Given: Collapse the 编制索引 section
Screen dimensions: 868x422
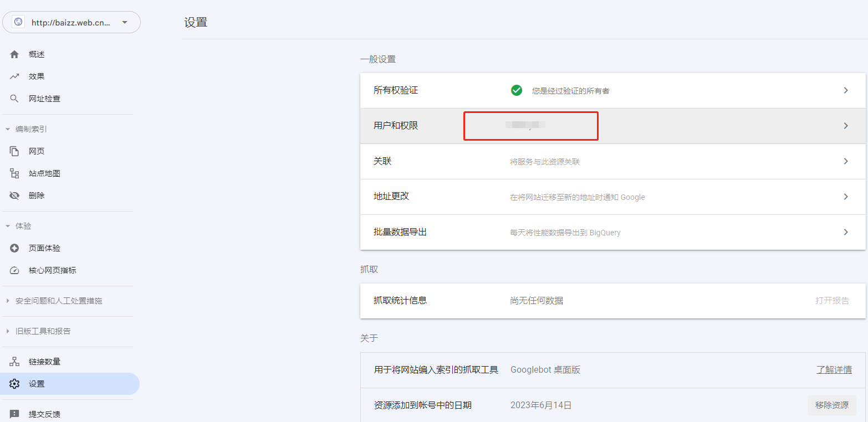Looking at the screenshot, I should tap(8, 129).
